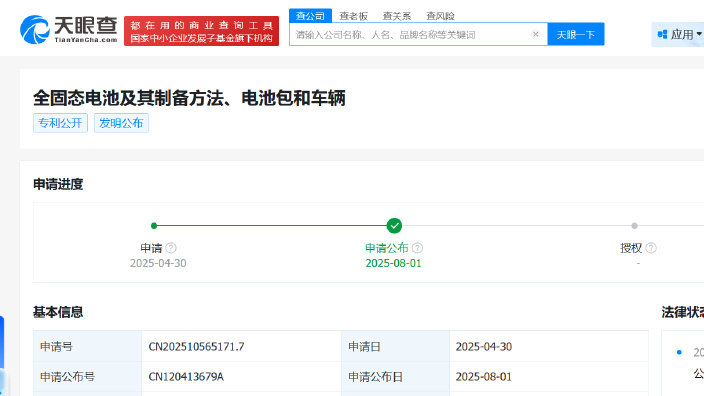Image resolution: width=704 pixels, height=396 pixels.
Task: Switch to the 查关系 search tab
Action: 396,16
